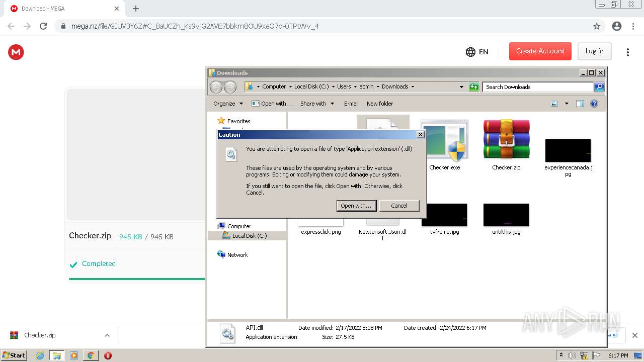This screenshot has height=362, width=644.
Task: Open MEGA language selector EN
Action: (x=477, y=52)
